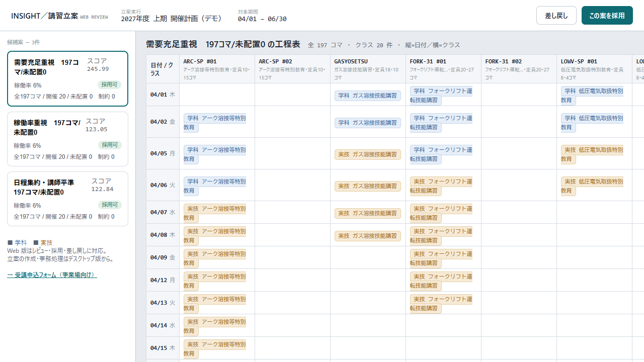Click the 04/13 date row label
The image size is (644, 362).
point(163,303)
